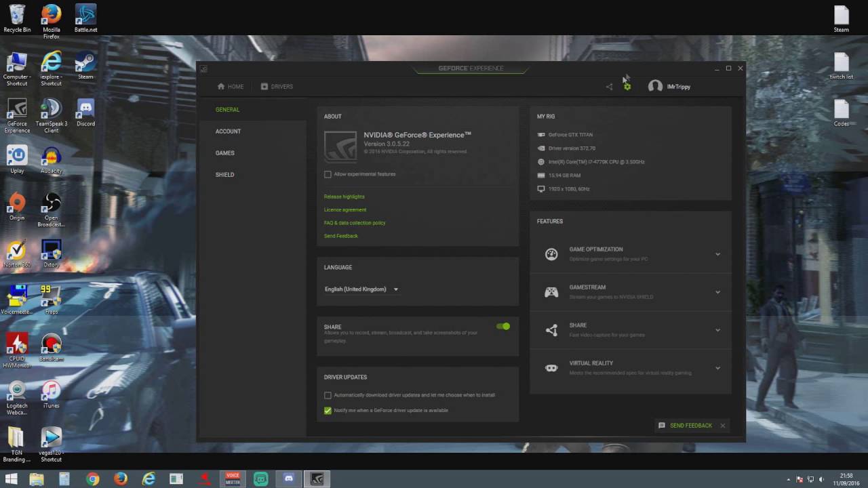Go to the Drivers tab
The width and height of the screenshot is (868, 488).
point(277,87)
